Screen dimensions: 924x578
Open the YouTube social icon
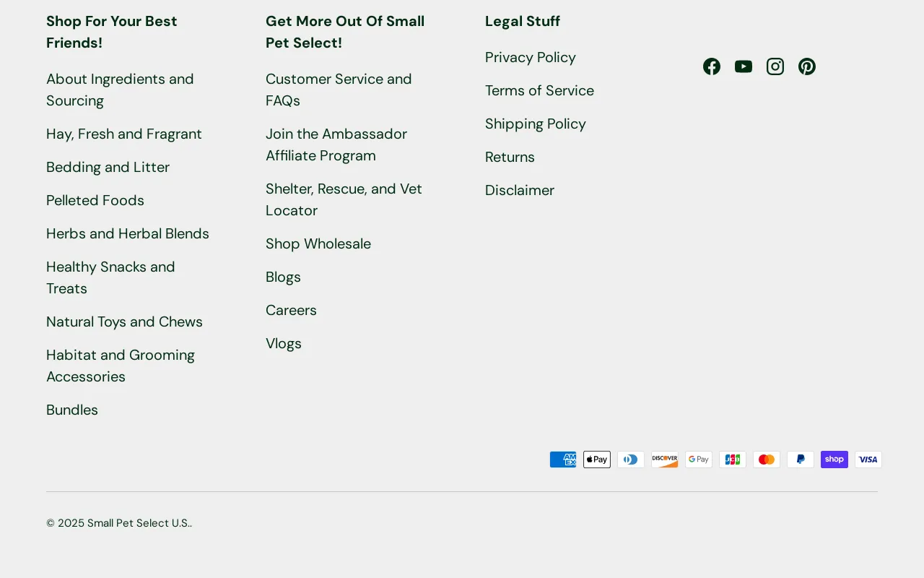pos(744,66)
